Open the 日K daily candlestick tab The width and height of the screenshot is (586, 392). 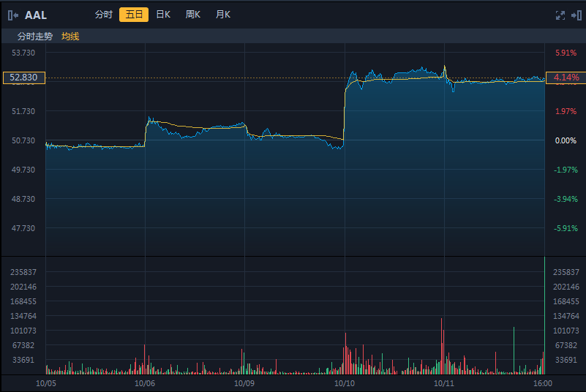[163, 15]
